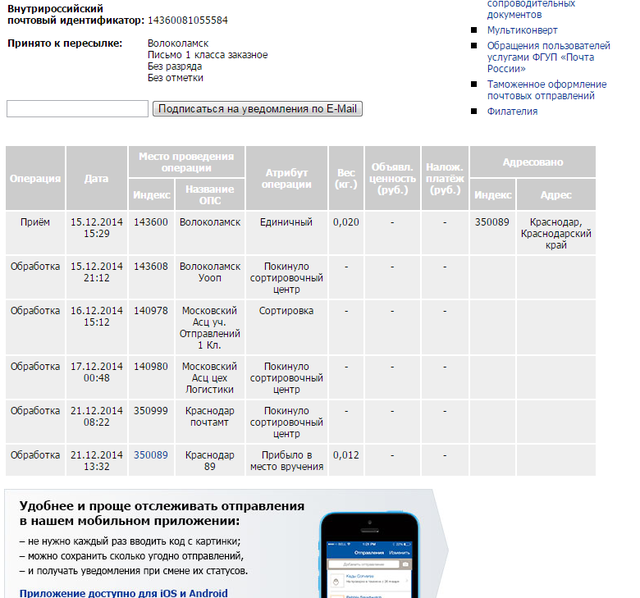640x598 pixels.
Task: Open the 'Мультиконверт' sidebar link
Action: pos(523,30)
